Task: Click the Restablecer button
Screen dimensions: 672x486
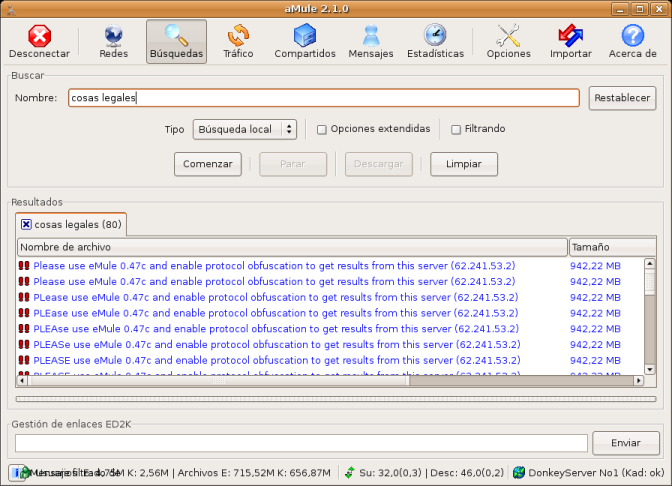Action: click(622, 98)
